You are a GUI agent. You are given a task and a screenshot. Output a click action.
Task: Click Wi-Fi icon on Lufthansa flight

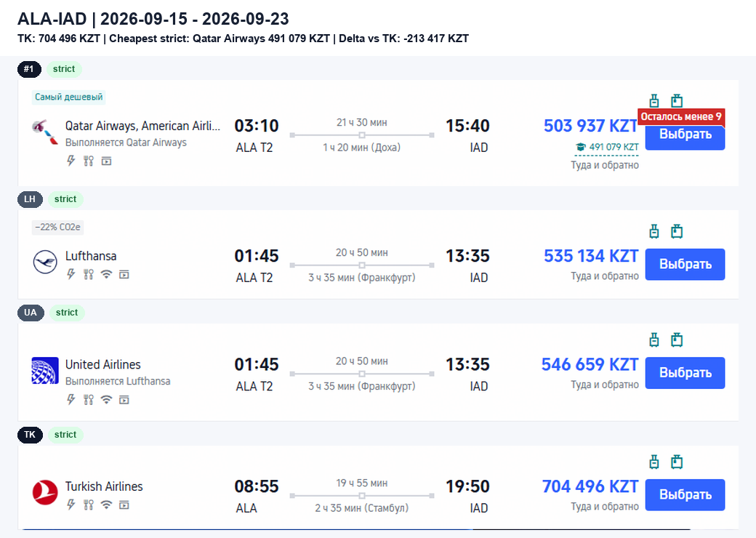click(106, 274)
